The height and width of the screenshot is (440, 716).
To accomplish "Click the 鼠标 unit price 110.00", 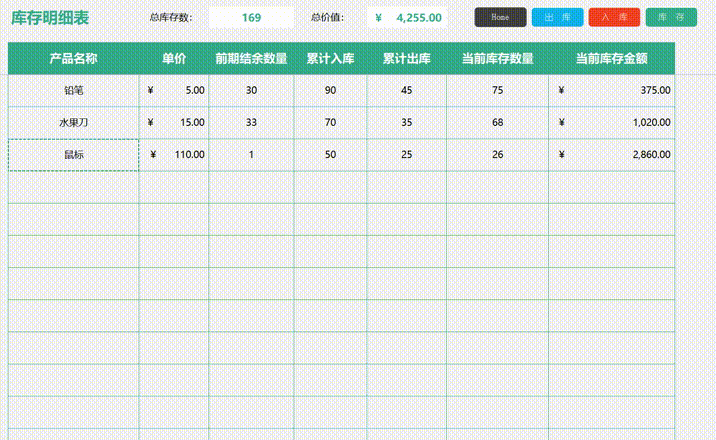I will pyautogui.click(x=174, y=155).
